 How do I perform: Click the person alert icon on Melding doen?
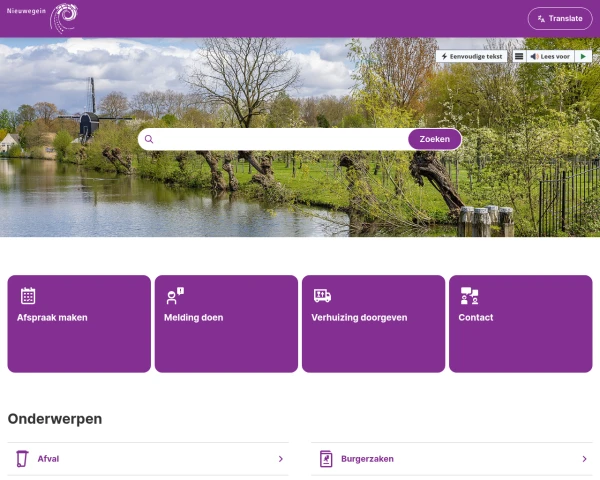pyautogui.click(x=175, y=296)
